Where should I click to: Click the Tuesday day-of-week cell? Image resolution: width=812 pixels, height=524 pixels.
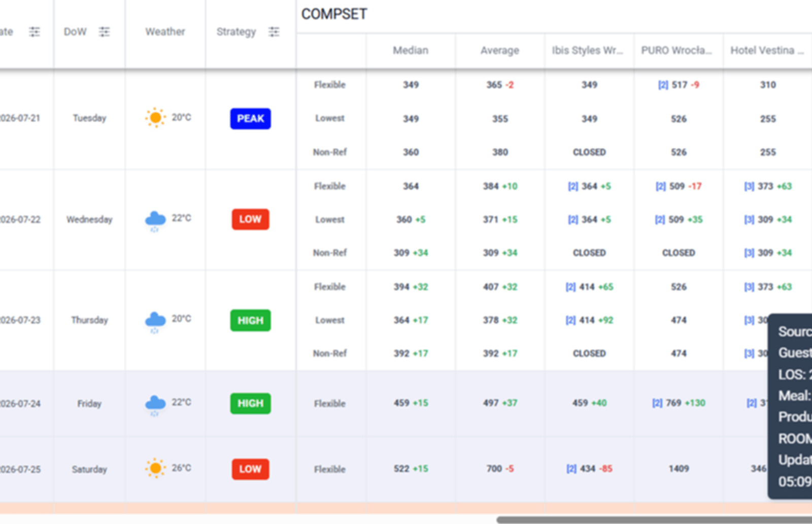point(89,118)
